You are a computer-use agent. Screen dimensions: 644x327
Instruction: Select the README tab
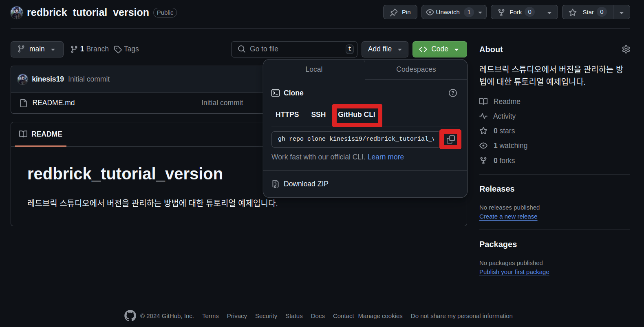pos(41,134)
